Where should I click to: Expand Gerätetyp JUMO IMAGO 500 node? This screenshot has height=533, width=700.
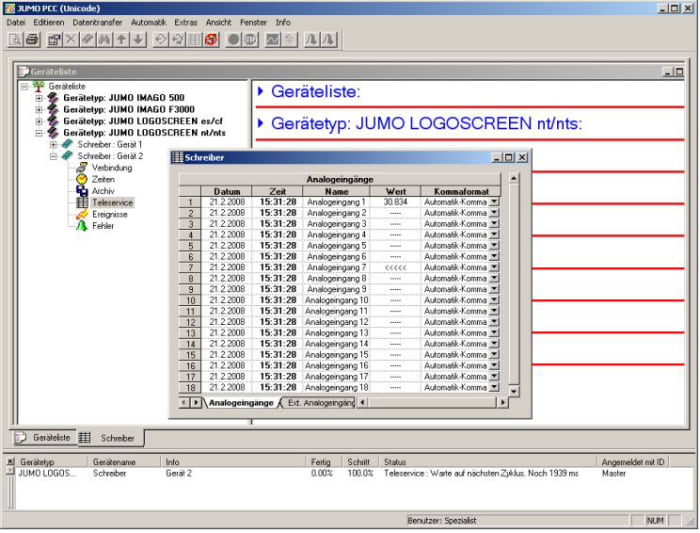[x=39, y=97]
